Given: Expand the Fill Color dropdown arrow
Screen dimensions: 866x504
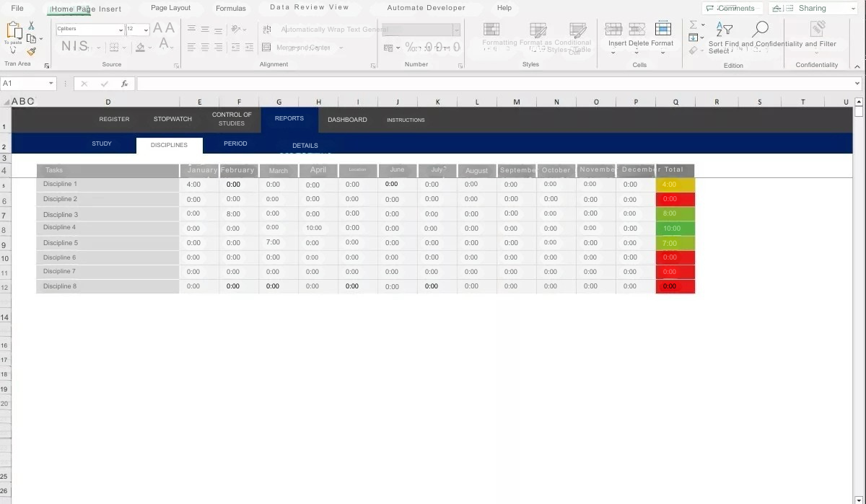Looking at the screenshot, I should tap(149, 47).
